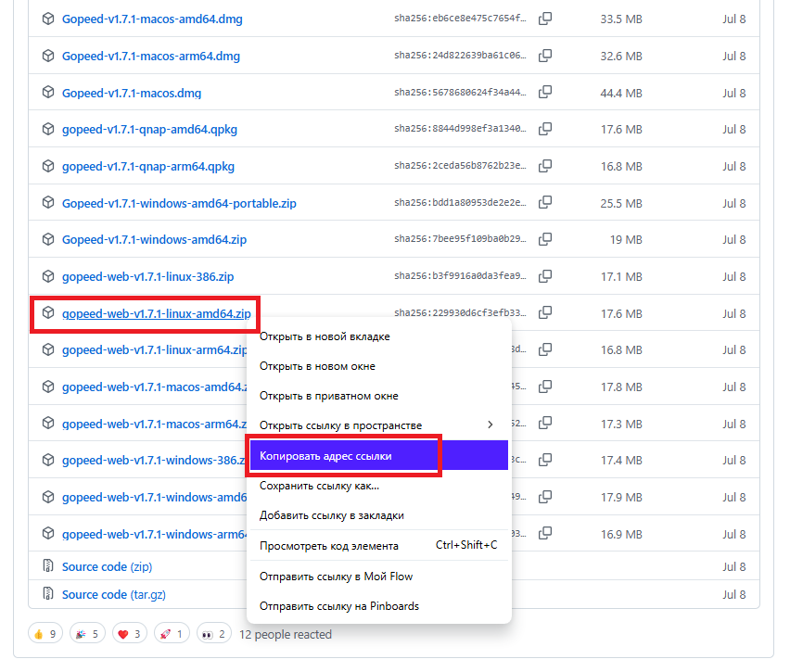Image resolution: width=790 pixels, height=672 pixels.
Task: Choose 'Отправить ссылку на Pinboards'
Action: (x=379, y=606)
